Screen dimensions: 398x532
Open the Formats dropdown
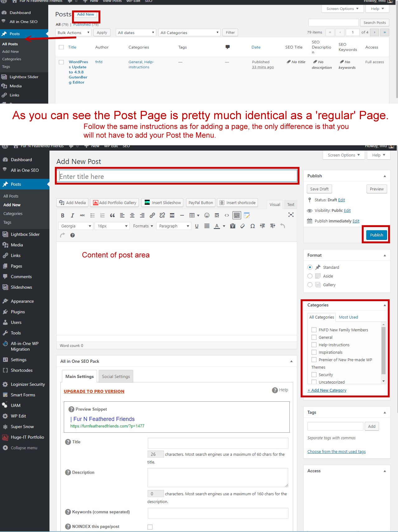[x=143, y=226]
